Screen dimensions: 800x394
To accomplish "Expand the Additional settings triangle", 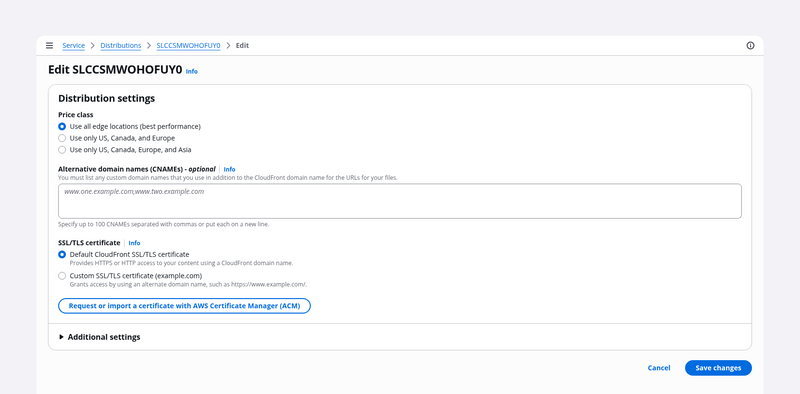I will [61, 337].
